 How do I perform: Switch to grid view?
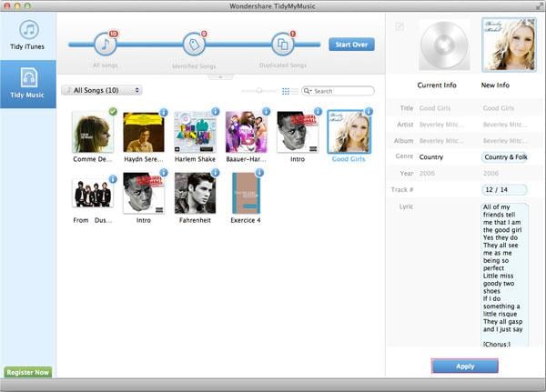286,91
